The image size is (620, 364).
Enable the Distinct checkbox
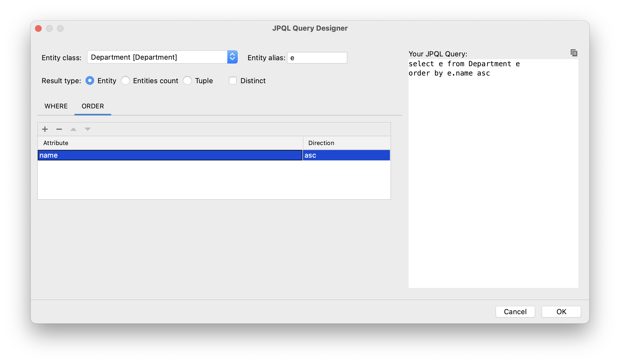pos(233,81)
